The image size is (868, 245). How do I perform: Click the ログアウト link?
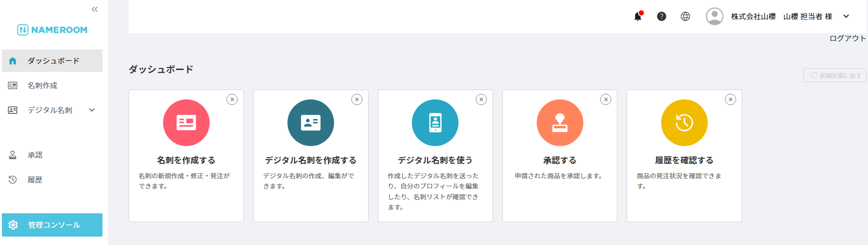(x=847, y=38)
